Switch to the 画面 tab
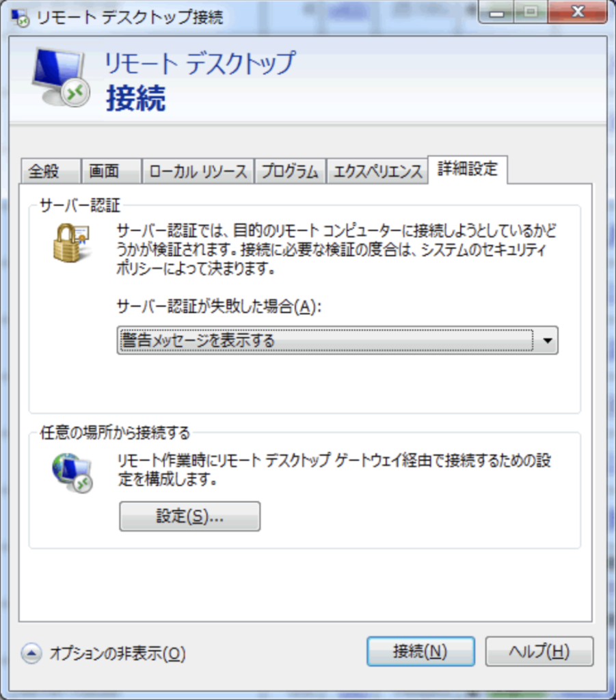616x700 pixels. 111,171
